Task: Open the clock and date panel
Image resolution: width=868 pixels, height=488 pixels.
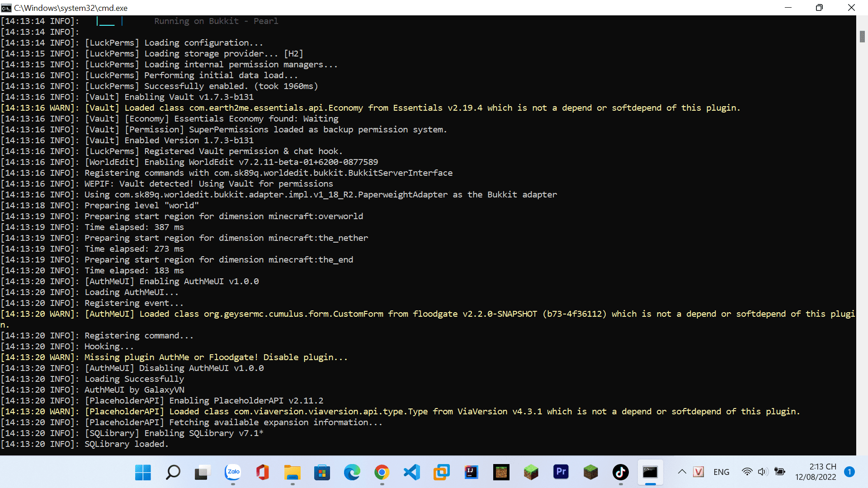Action: [x=816, y=472]
